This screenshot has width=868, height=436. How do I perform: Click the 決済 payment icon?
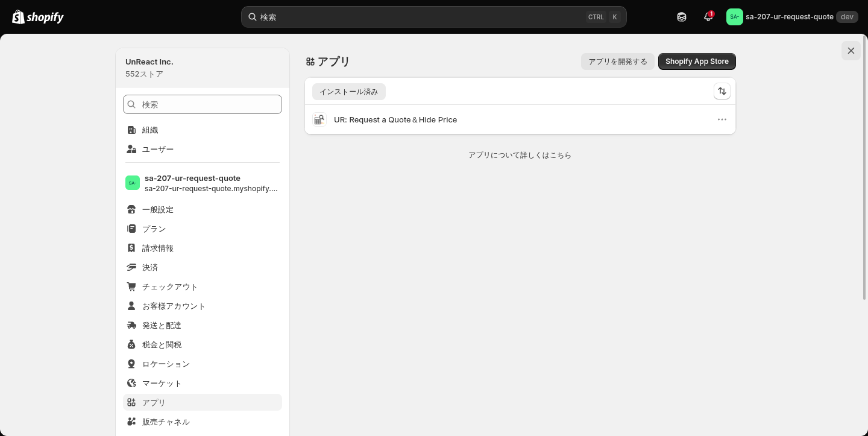coord(131,267)
